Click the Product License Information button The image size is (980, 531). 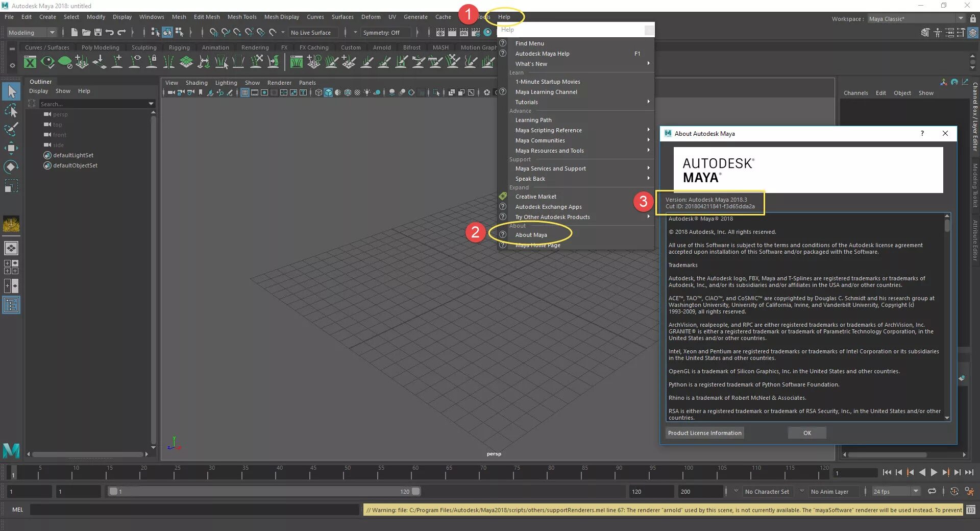click(704, 433)
